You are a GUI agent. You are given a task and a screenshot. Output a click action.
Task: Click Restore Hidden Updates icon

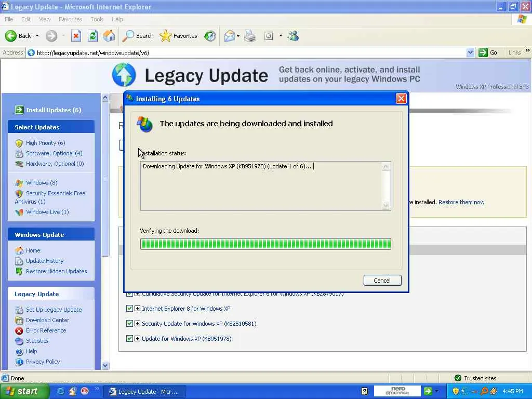click(x=19, y=271)
